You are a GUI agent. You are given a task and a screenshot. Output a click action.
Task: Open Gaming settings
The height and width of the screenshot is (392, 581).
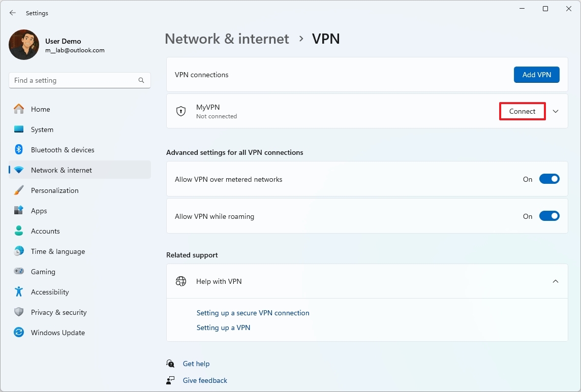click(x=43, y=271)
